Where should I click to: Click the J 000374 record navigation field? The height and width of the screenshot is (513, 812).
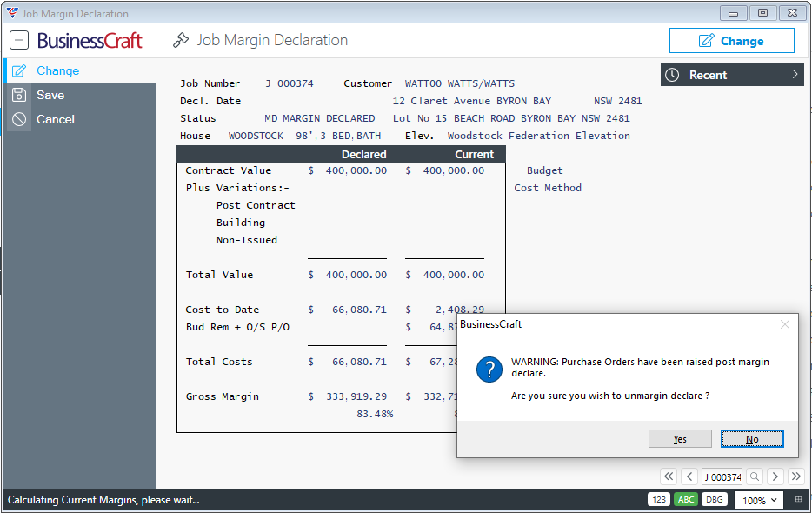point(722,476)
